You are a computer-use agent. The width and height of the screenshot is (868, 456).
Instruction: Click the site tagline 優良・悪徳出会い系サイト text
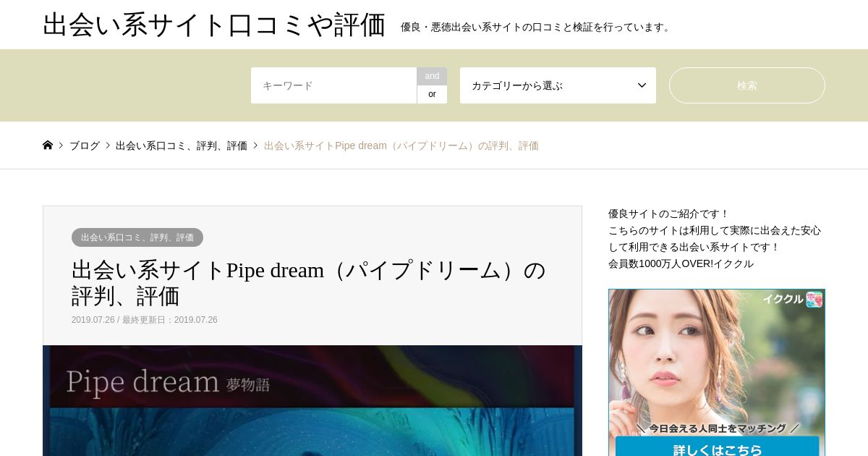click(537, 27)
